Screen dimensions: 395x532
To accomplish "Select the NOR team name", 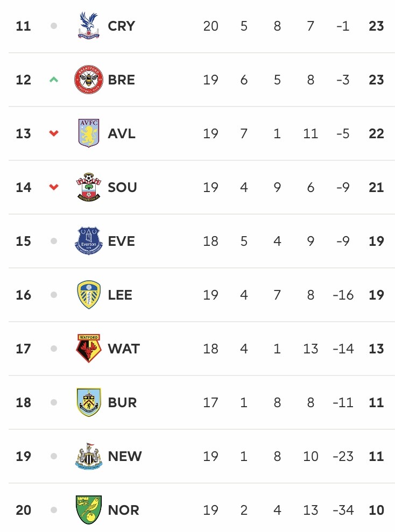I will coord(124,510).
